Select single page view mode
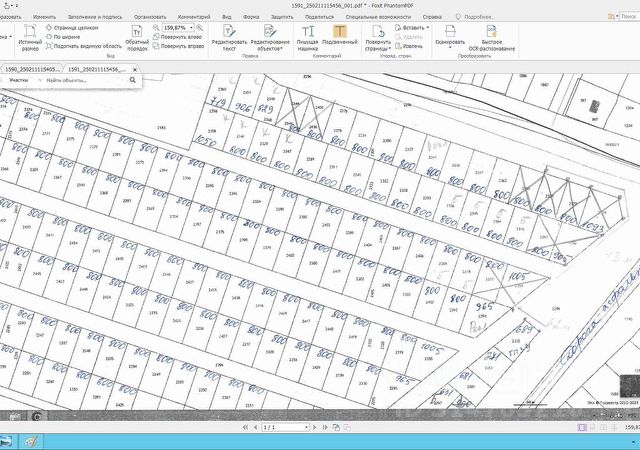The height and width of the screenshot is (450, 640). 582,427
